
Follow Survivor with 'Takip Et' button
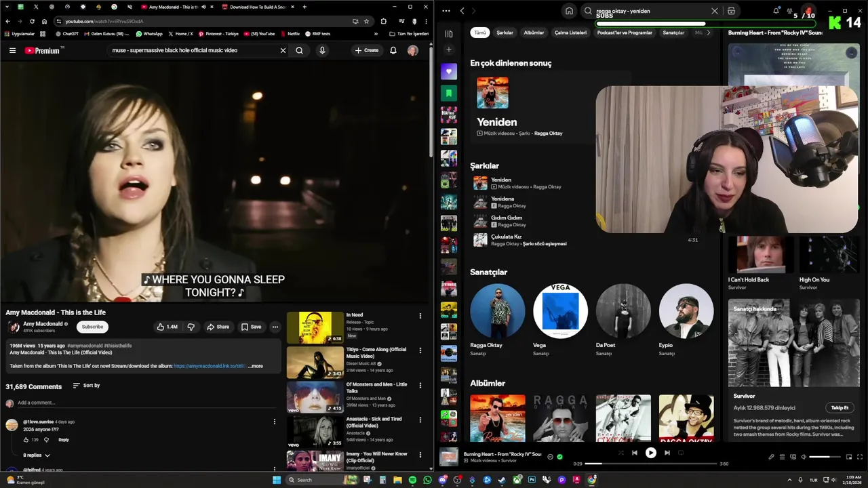[840, 408]
